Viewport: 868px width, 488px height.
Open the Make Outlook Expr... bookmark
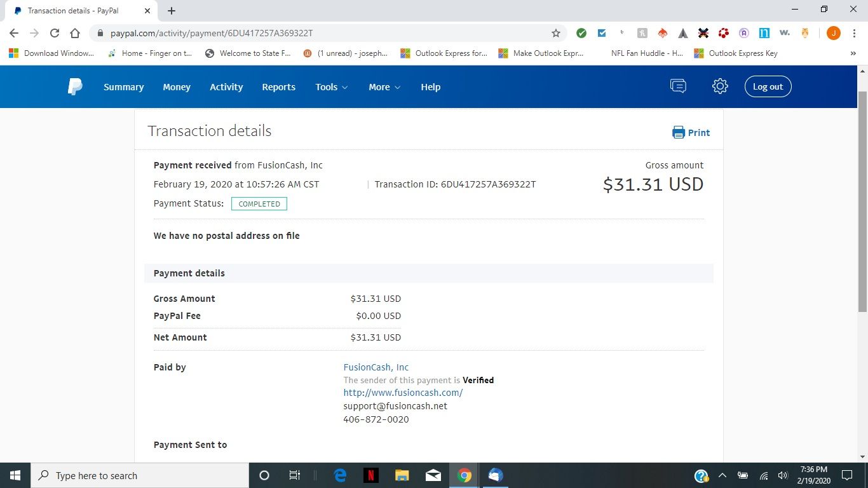point(541,53)
